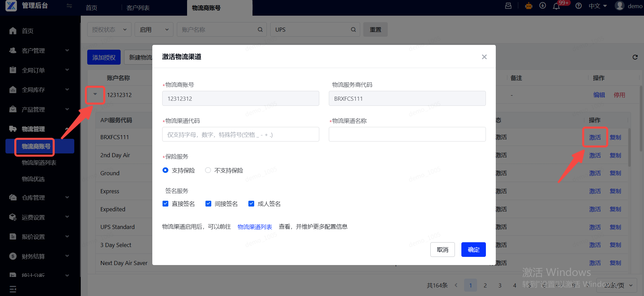The width and height of the screenshot is (644, 296).
Task: Expand the 全局订单 menu chevron
Action: [x=67, y=70]
